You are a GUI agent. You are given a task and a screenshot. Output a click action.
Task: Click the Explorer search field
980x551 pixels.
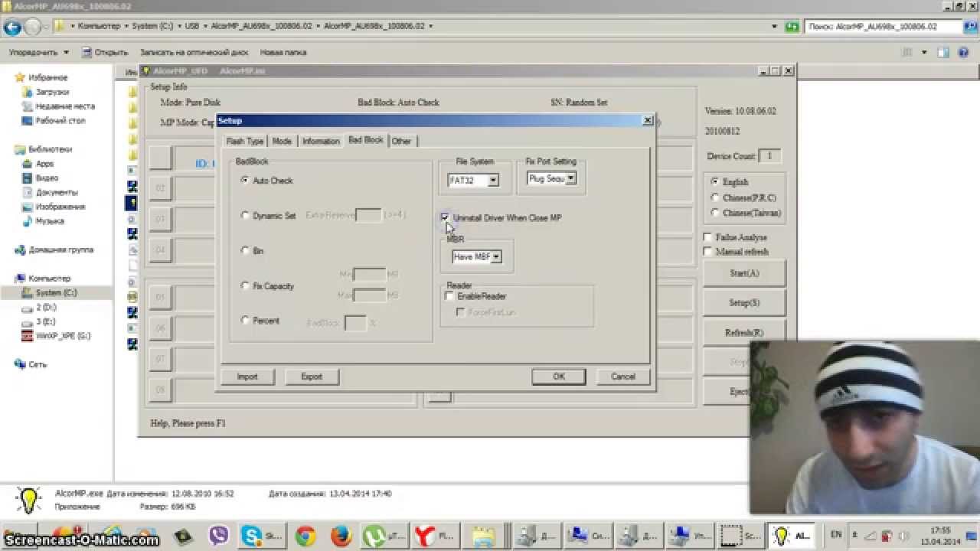(x=883, y=26)
